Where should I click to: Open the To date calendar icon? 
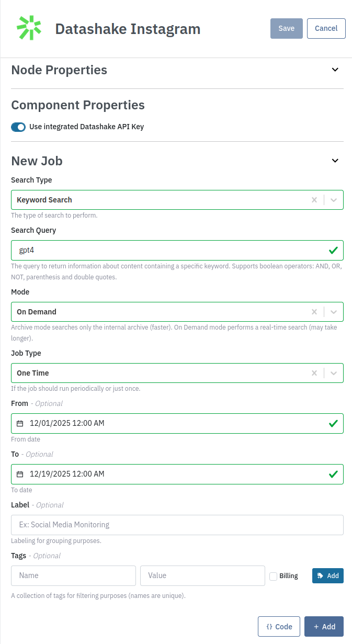(20, 474)
